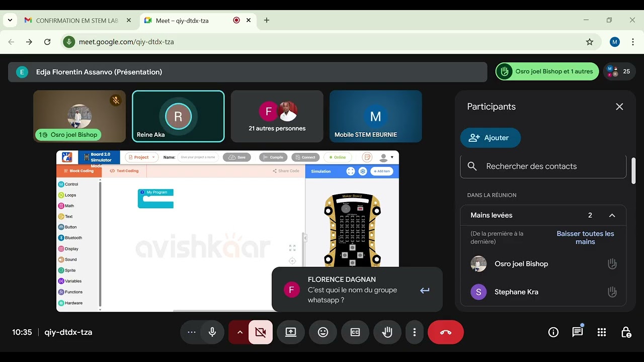Turn on camera in Meet toolbar
The height and width of the screenshot is (362, 644).
point(261,332)
